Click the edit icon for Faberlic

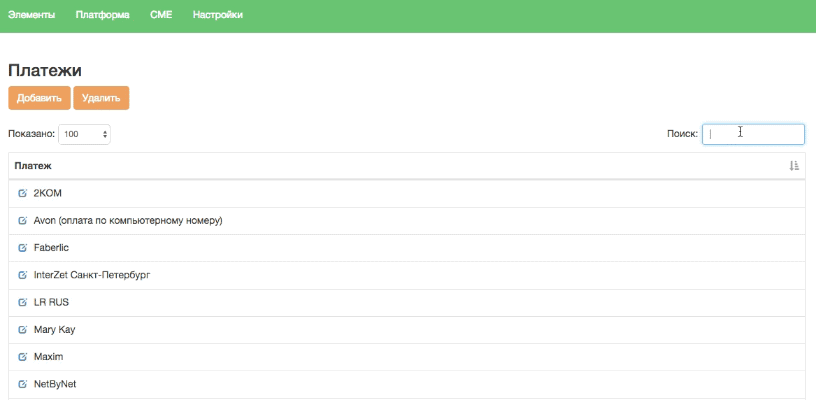(x=23, y=247)
